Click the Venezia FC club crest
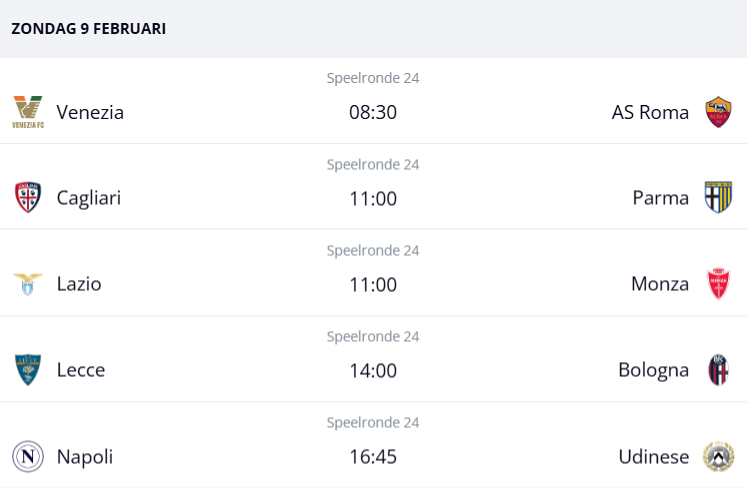This screenshot has height=488, width=748. [28, 112]
